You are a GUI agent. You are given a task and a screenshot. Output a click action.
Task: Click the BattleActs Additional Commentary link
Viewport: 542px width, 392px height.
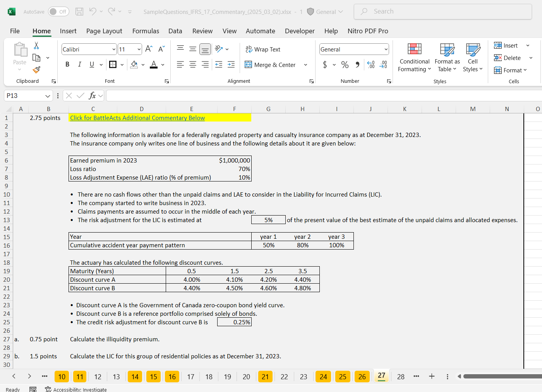[137, 118]
